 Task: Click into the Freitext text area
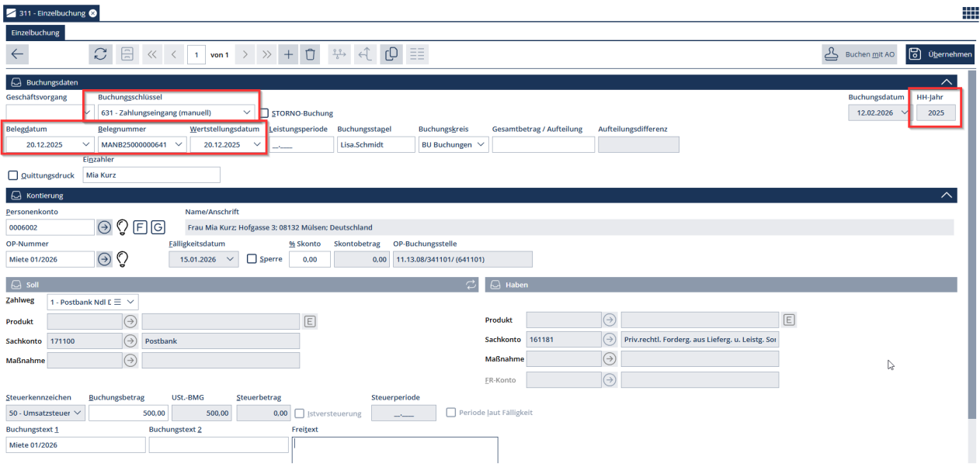(x=394, y=450)
